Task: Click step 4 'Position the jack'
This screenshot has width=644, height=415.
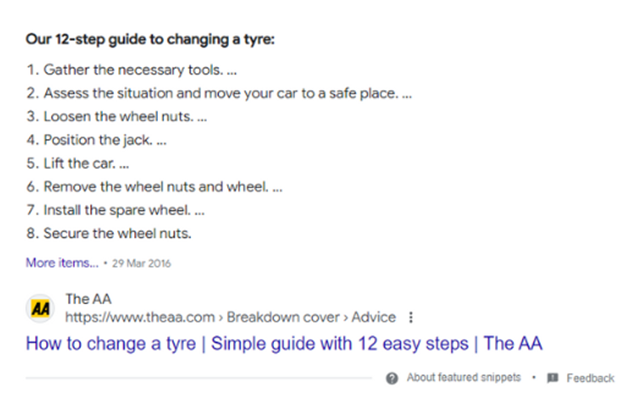Action: click(97, 140)
